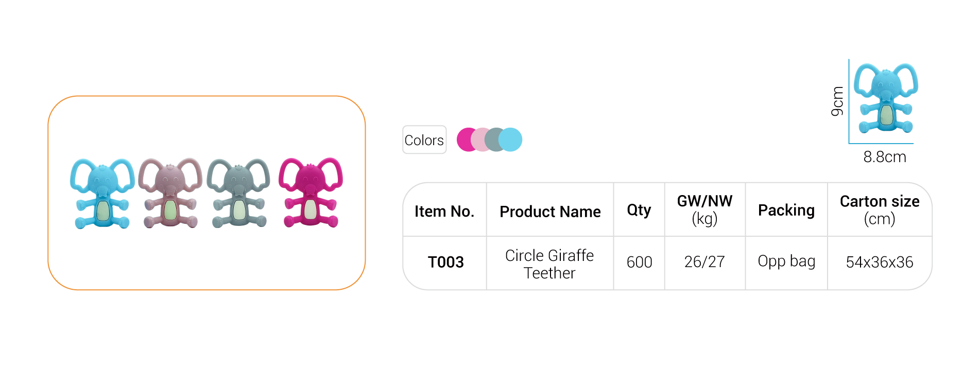The image size is (980, 386).
Task: Click the gray elephant teether image
Action: click(x=238, y=193)
